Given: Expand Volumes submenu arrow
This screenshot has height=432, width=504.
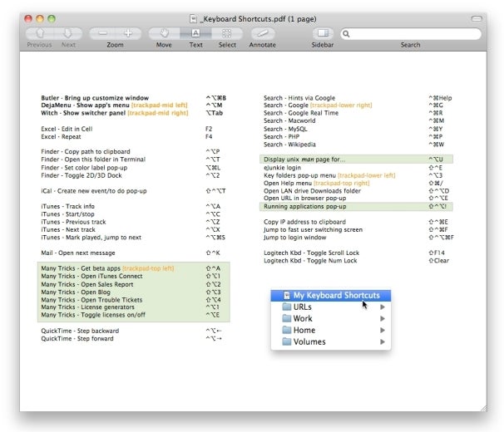Looking at the screenshot, I should [383, 341].
